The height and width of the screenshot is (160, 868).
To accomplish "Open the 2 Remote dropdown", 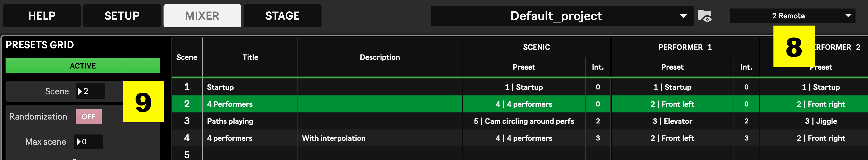I will [792, 16].
